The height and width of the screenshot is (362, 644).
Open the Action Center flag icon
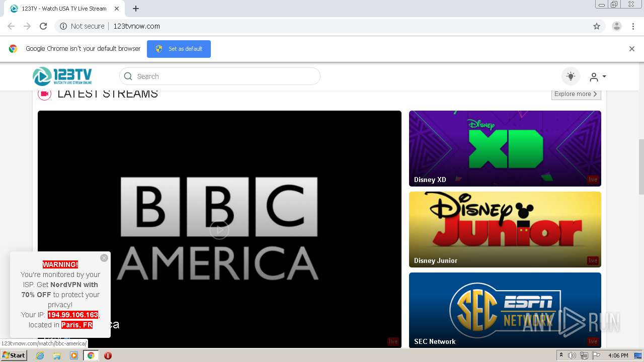pos(596,355)
